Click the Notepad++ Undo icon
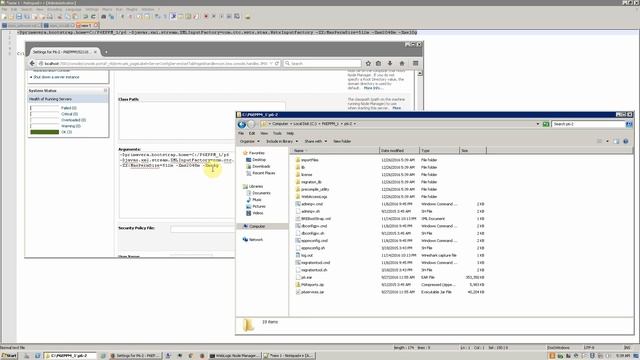 coord(85,16)
